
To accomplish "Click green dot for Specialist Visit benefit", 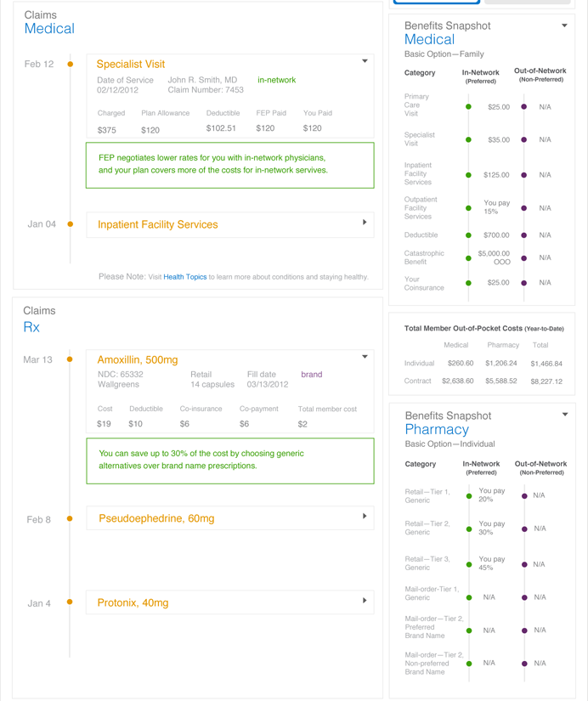I will [468, 139].
